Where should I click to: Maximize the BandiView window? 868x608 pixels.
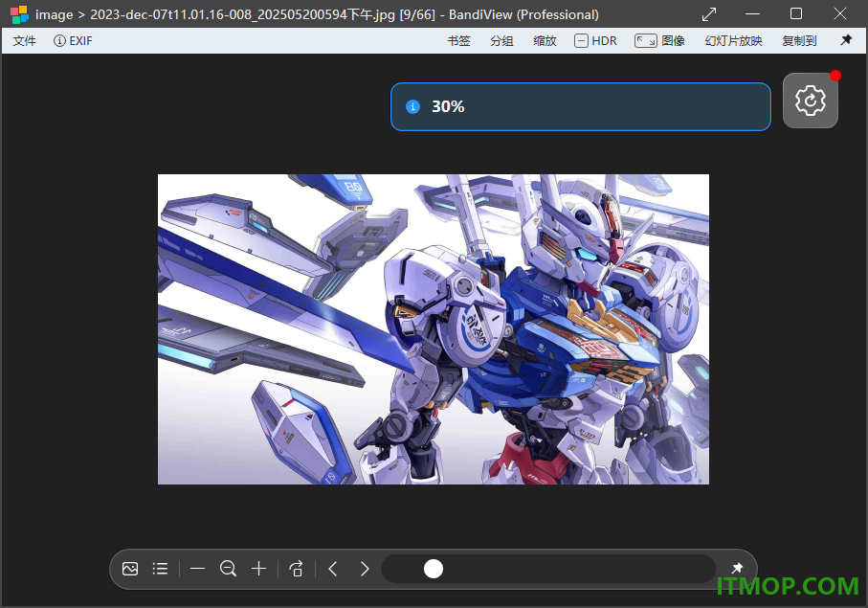click(796, 13)
